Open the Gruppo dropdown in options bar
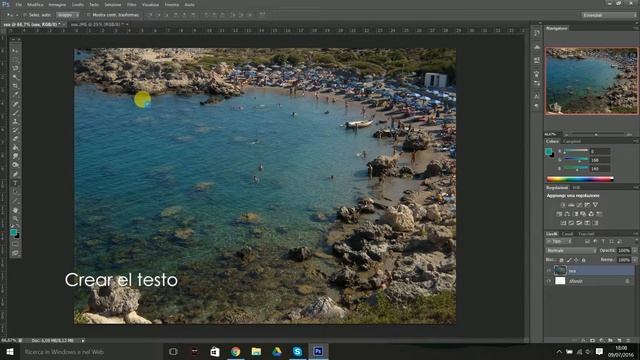The height and width of the screenshot is (360, 640). [x=67, y=15]
